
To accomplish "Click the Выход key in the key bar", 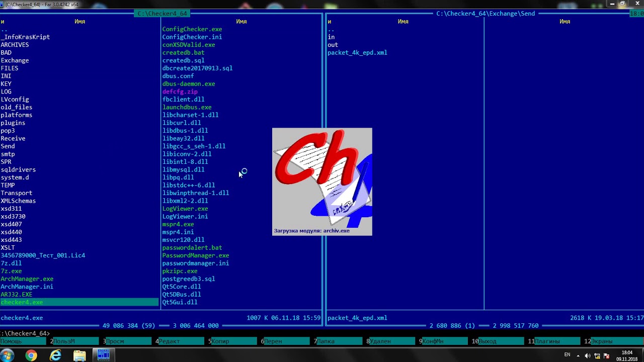I will click(502, 341).
